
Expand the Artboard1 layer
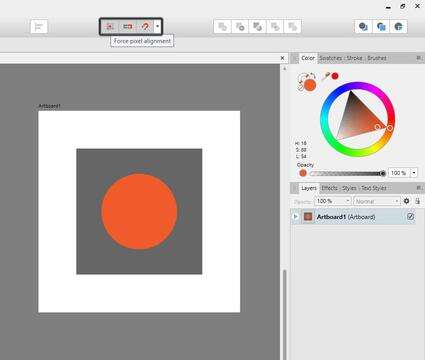(295, 217)
